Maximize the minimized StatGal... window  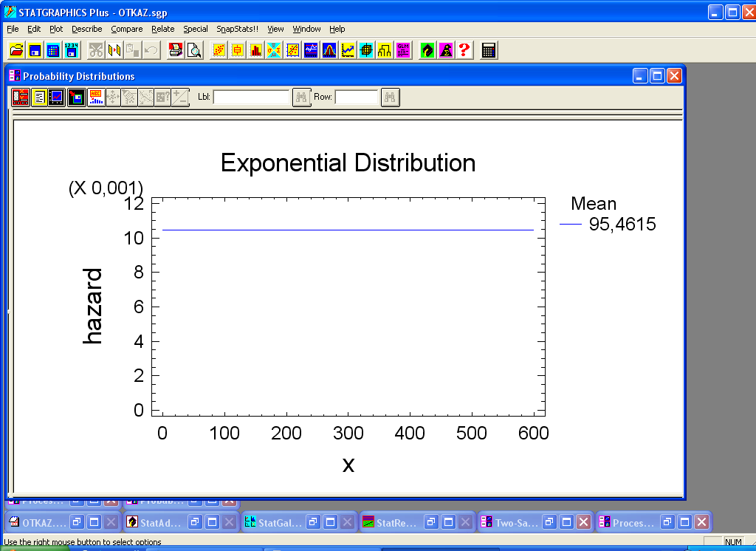click(x=330, y=522)
